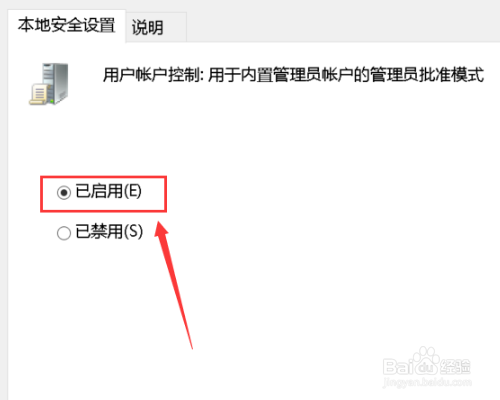Screen dimensions: 500x400
Task: Click the 用于内置管理员帐户 text in title
Action: click(280, 75)
